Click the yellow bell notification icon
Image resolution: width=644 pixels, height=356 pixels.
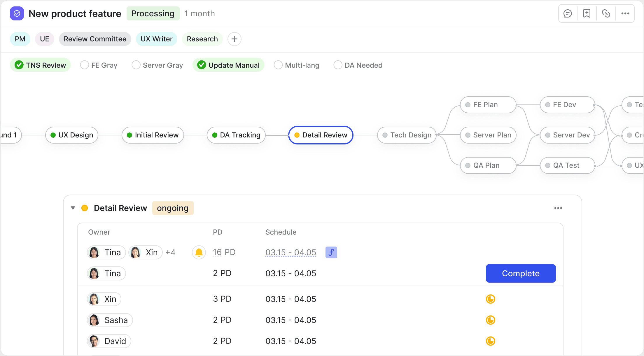click(x=199, y=252)
